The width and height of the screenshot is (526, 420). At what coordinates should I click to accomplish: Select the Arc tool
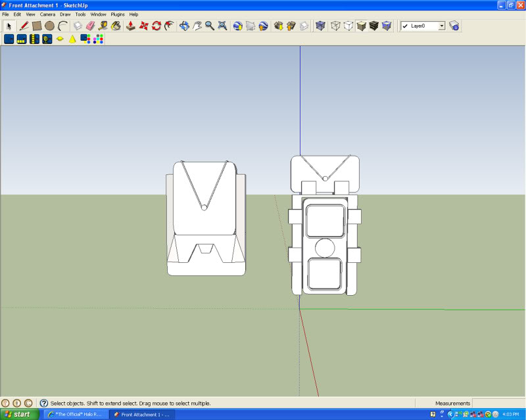tap(62, 26)
